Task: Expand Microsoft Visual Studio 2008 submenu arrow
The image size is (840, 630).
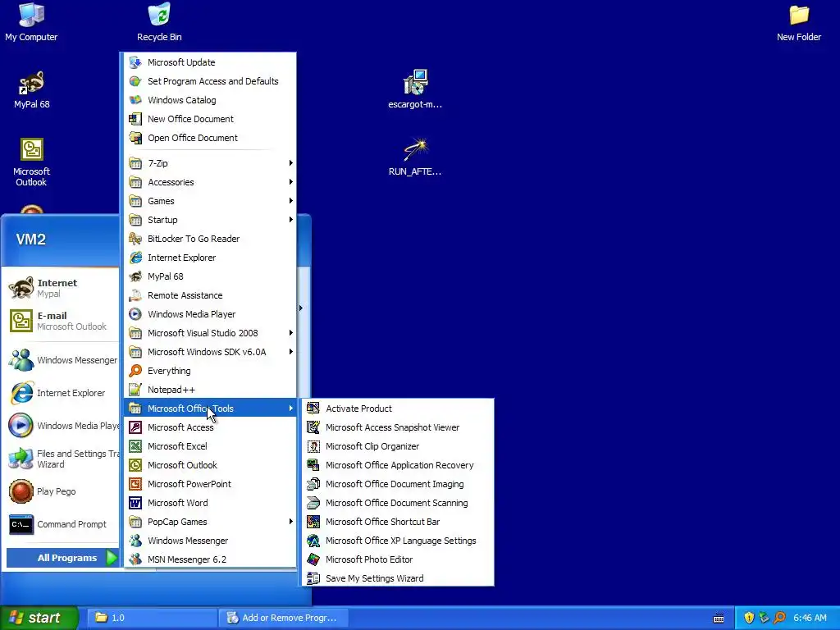Action: [x=291, y=333]
